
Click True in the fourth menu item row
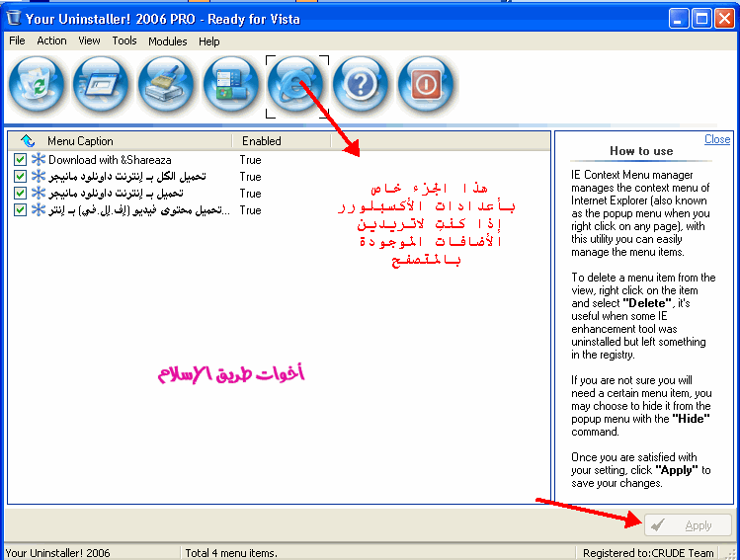point(250,210)
